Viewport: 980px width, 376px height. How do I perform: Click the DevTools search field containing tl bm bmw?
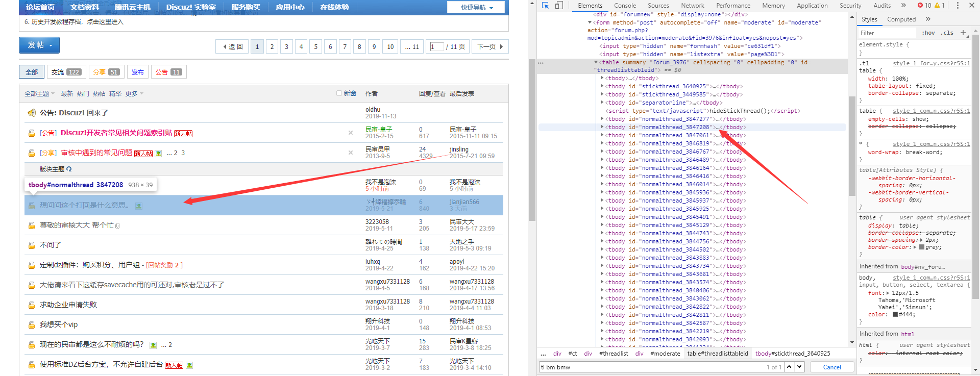[x=660, y=367]
